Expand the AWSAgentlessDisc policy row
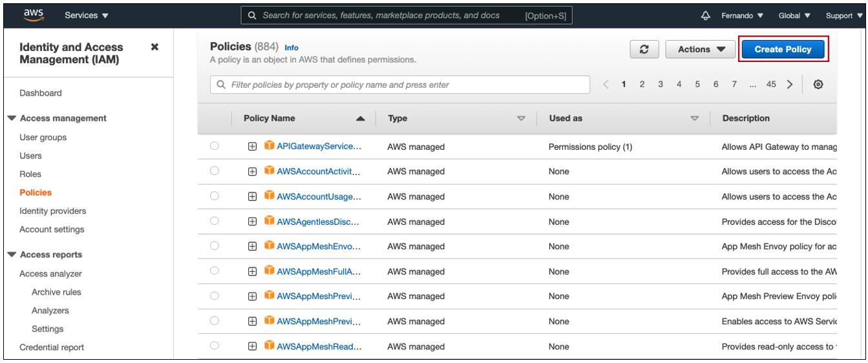The height and width of the screenshot is (363, 868). pos(253,222)
